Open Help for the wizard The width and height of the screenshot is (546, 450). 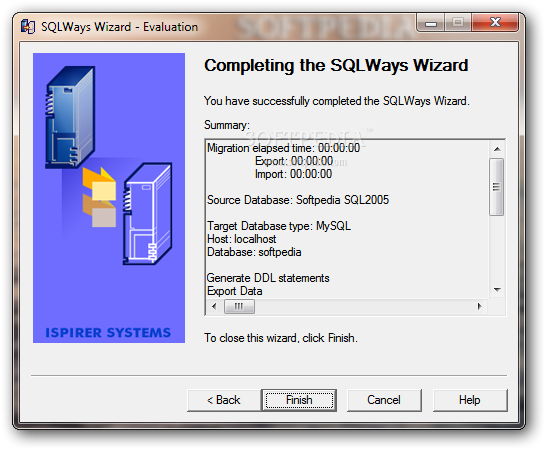coord(470,400)
